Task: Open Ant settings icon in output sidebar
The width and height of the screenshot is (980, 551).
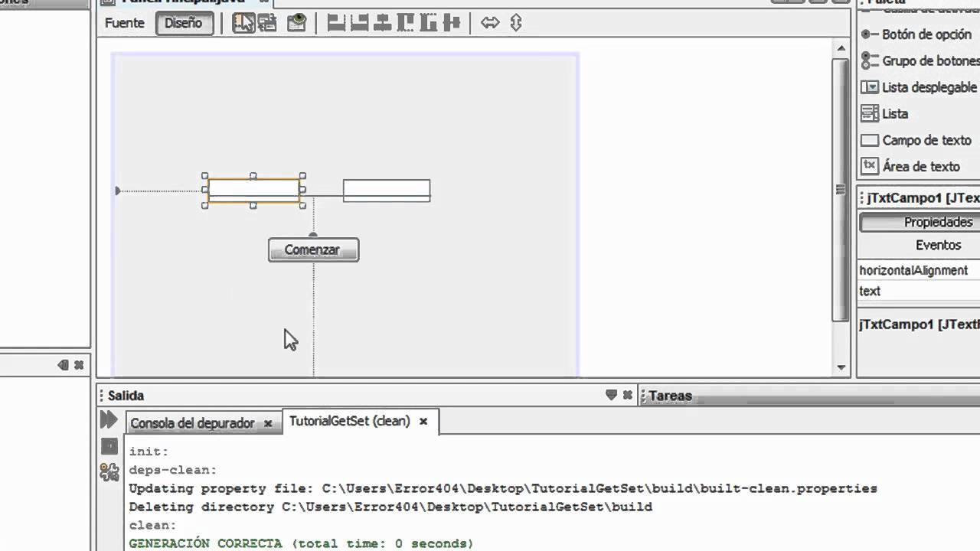Action: [109, 471]
